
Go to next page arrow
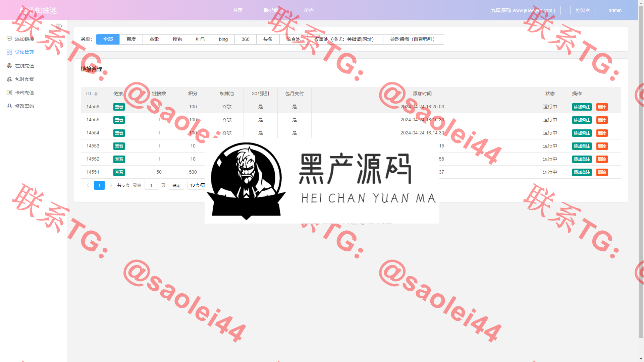[x=111, y=185]
